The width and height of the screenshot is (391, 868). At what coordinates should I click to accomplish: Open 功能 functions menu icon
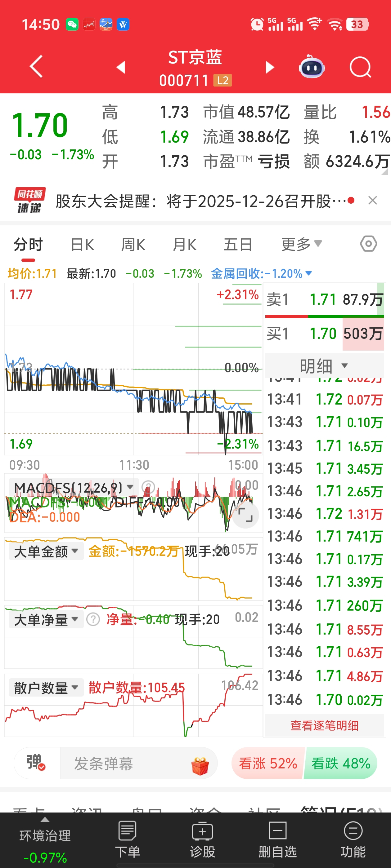tap(353, 840)
